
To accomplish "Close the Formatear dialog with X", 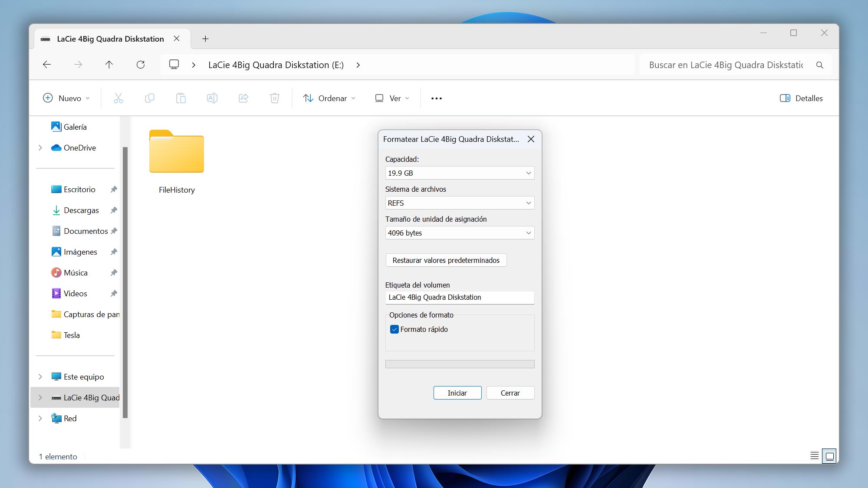I will click(x=531, y=139).
